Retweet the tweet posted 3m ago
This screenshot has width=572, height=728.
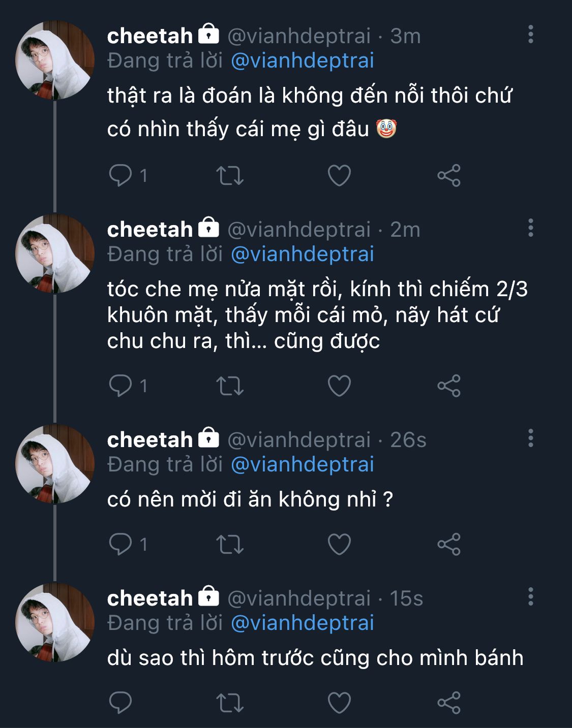click(230, 176)
